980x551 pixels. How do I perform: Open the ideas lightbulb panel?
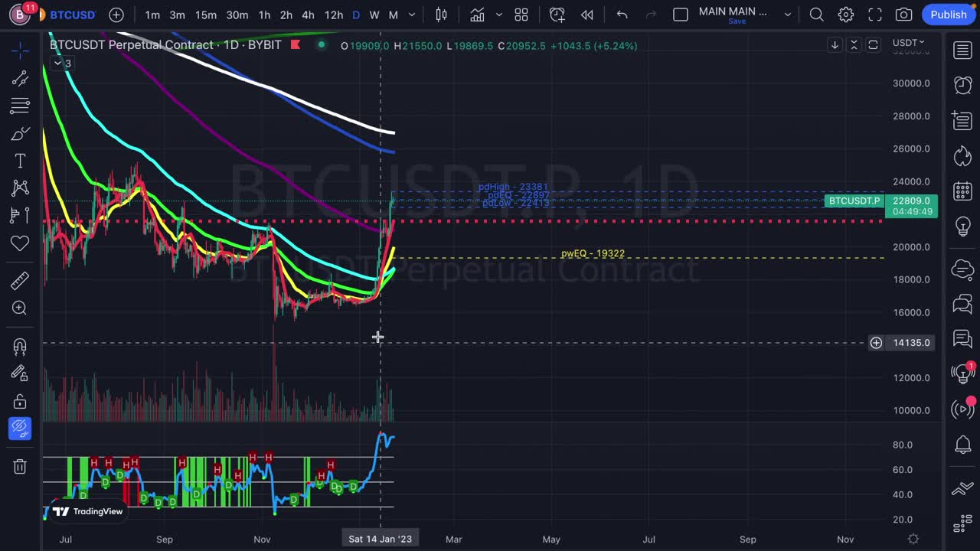(963, 227)
